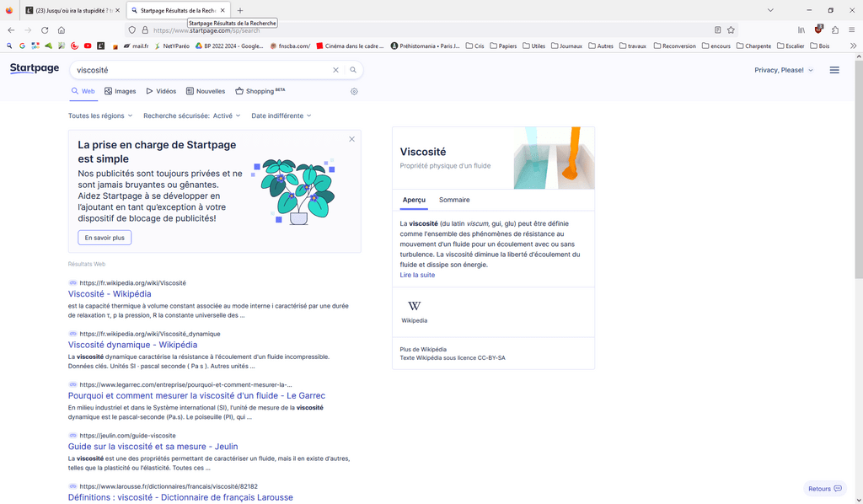The image size is (863, 504).
Task: Click the Retours feedback button
Action: 824,489
